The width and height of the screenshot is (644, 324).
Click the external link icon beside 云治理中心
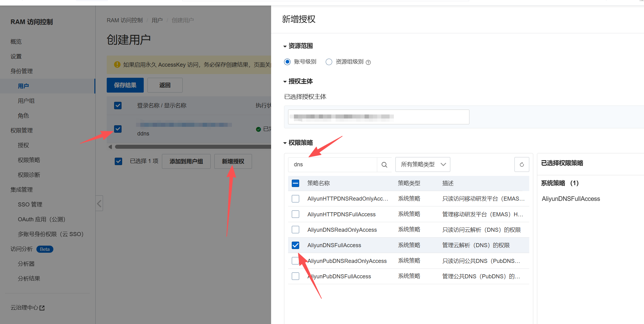pyautogui.click(x=42, y=308)
